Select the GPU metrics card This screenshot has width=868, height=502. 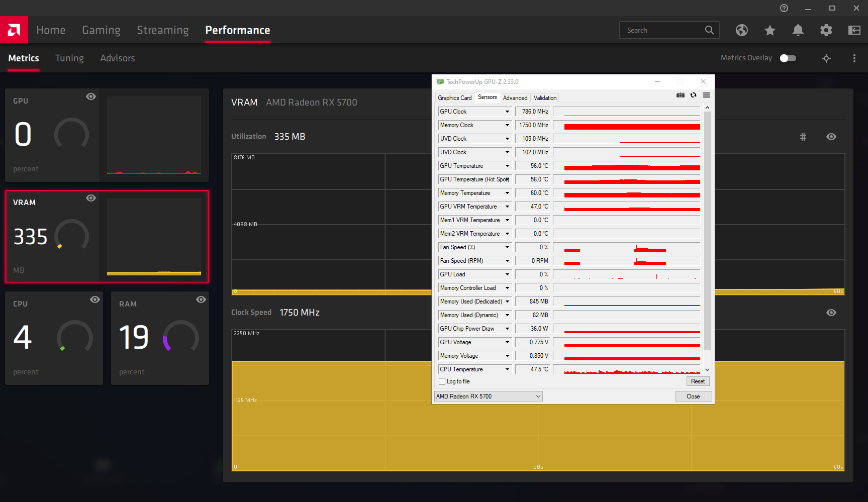[x=107, y=135]
